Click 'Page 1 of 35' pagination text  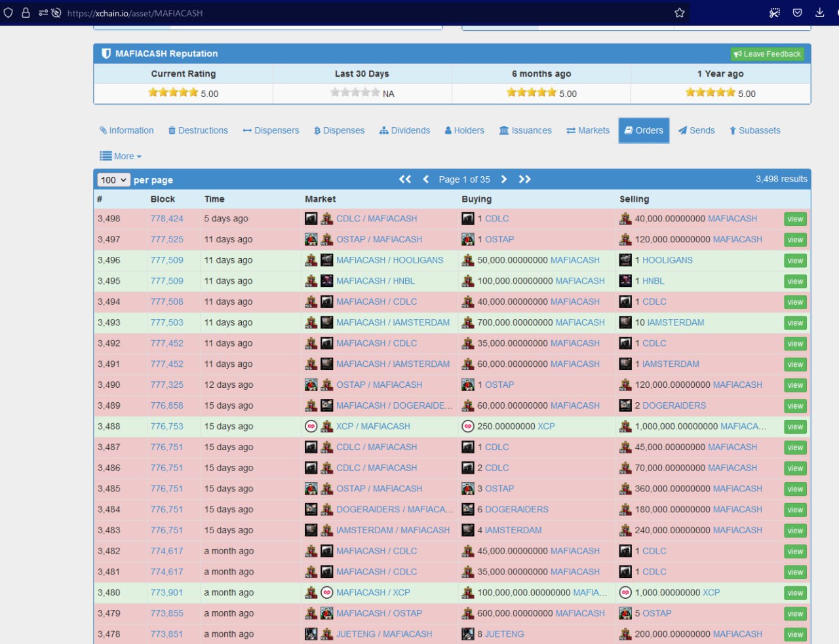click(x=464, y=180)
